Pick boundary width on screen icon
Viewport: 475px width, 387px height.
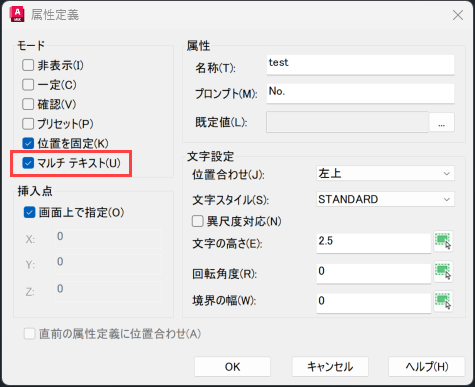(x=443, y=301)
